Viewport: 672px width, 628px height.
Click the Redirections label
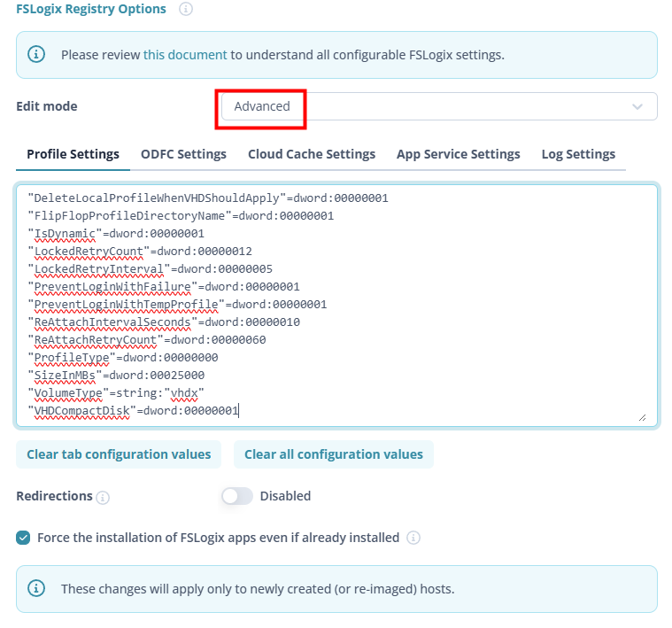tap(54, 496)
